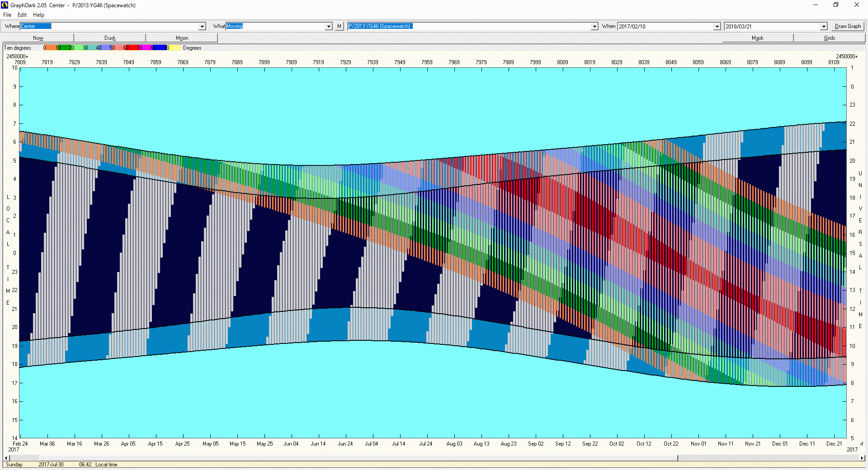Click the Mask button
The height and width of the screenshot is (470, 868).
758,38
